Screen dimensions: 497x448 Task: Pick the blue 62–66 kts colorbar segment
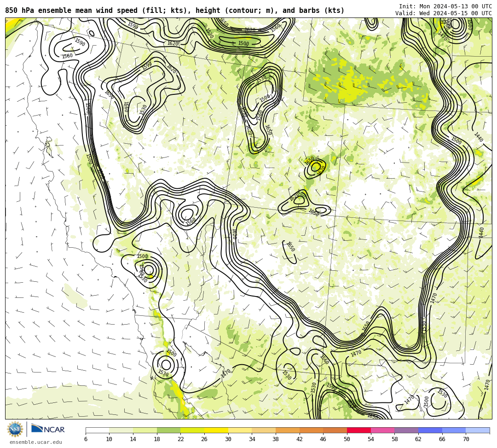(430, 430)
